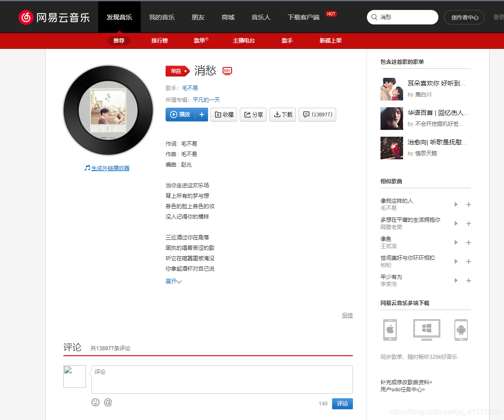The image size is (504, 420).
Task: Open the 我的音乐 tab
Action: pos(162,17)
